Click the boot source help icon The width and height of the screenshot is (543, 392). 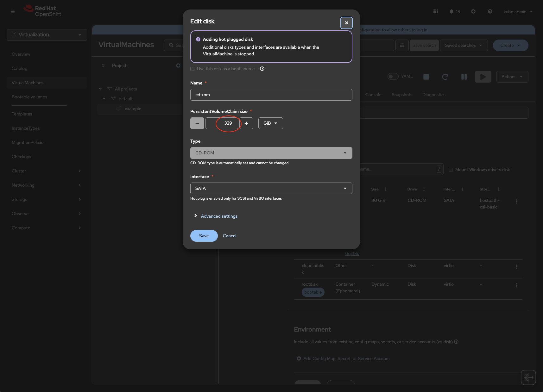tap(262, 69)
